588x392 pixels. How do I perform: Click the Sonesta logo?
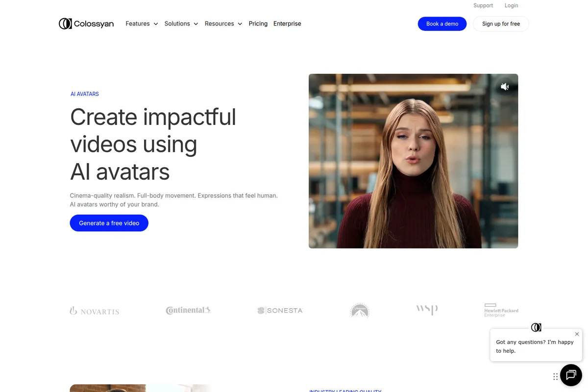pos(280,310)
